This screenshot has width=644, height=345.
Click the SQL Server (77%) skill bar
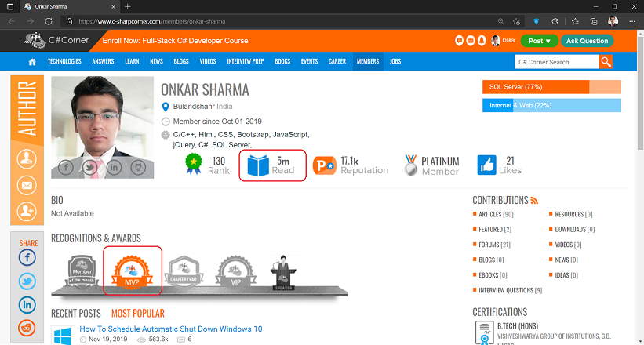point(551,87)
